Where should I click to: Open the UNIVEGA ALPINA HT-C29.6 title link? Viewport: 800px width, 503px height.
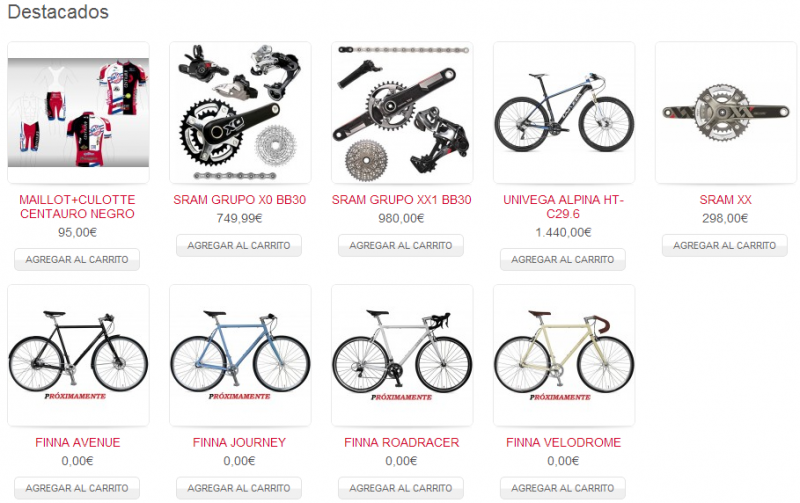[563, 207]
